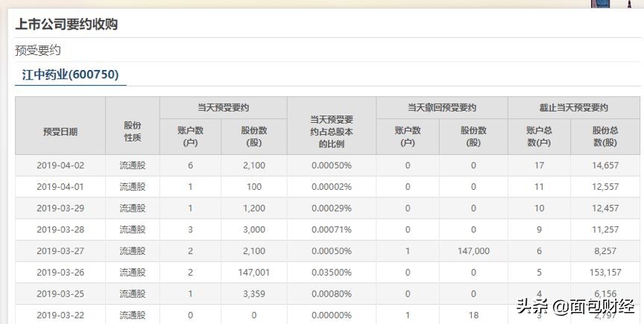Image resolution: width=644 pixels, height=324 pixels.
Task: Click share total 11,257
Action: (605, 229)
